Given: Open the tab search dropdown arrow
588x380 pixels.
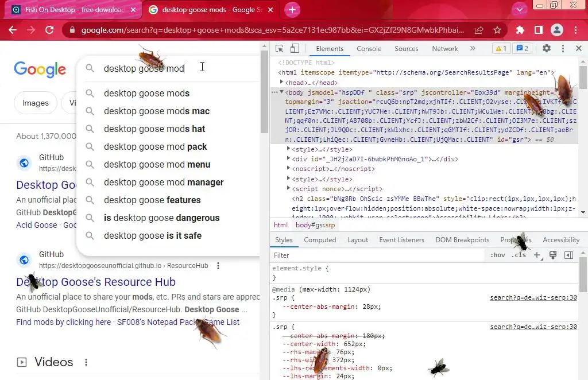Looking at the screenshot, I should 519,10.
